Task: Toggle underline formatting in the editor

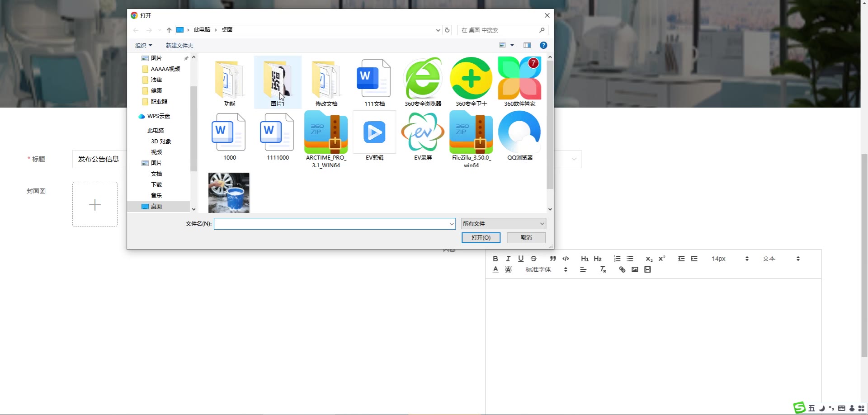Action: [521, 259]
